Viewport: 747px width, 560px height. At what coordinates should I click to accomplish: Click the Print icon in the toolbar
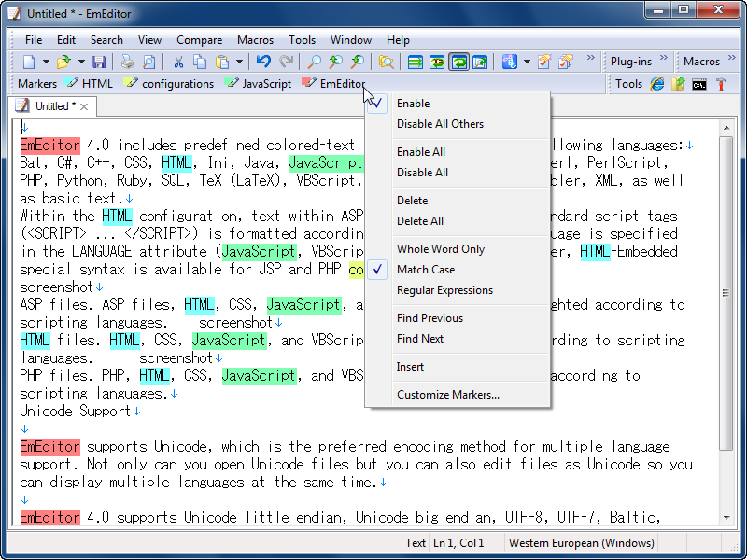(x=127, y=62)
